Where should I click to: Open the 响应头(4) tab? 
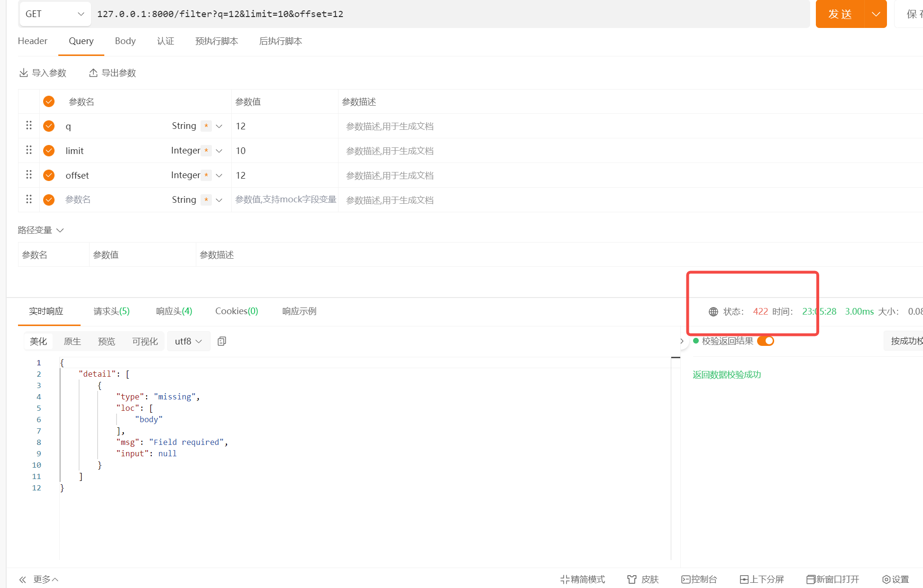pos(174,311)
